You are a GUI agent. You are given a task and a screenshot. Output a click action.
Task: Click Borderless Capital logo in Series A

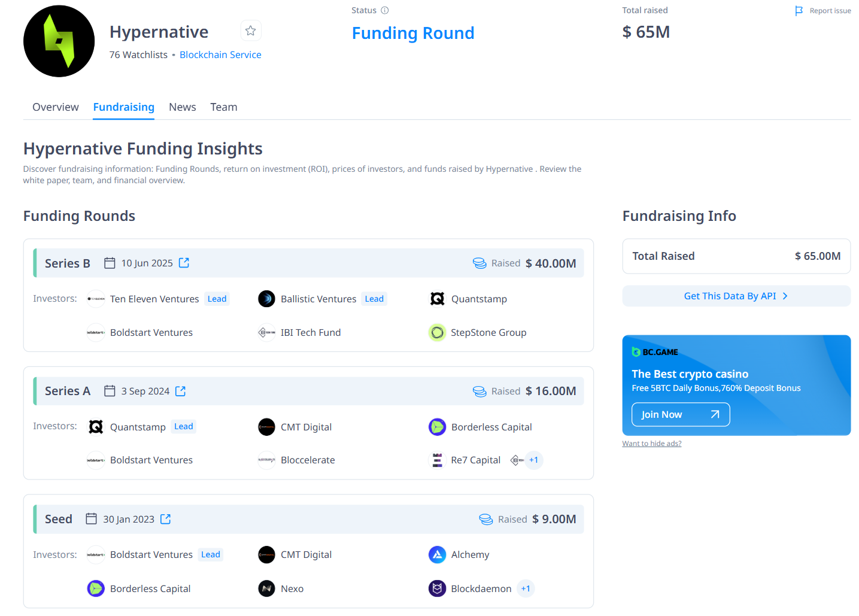tap(438, 427)
